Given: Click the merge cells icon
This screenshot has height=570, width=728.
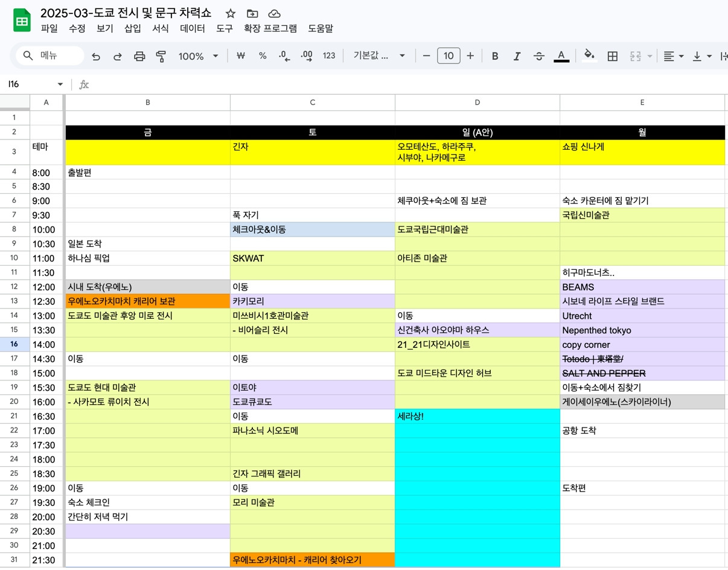Looking at the screenshot, I should 635,56.
